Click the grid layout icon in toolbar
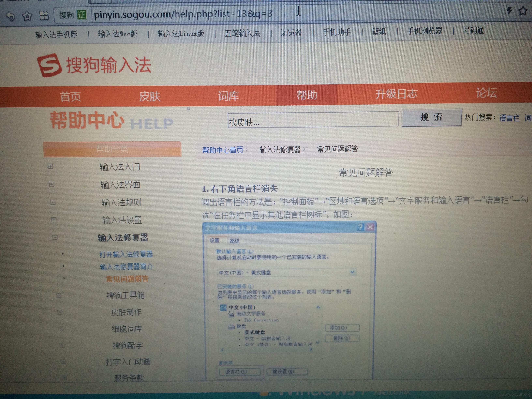 coord(44,16)
